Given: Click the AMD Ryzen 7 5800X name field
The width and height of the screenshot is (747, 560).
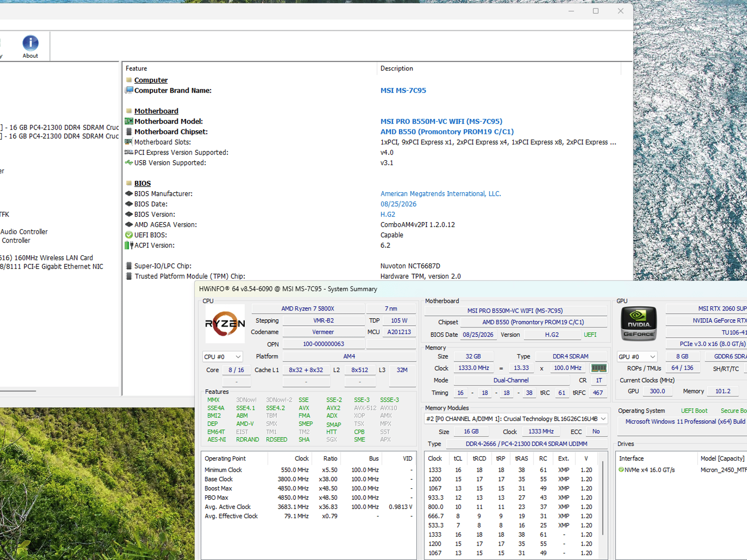Looking at the screenshot, I should (308, 308).
